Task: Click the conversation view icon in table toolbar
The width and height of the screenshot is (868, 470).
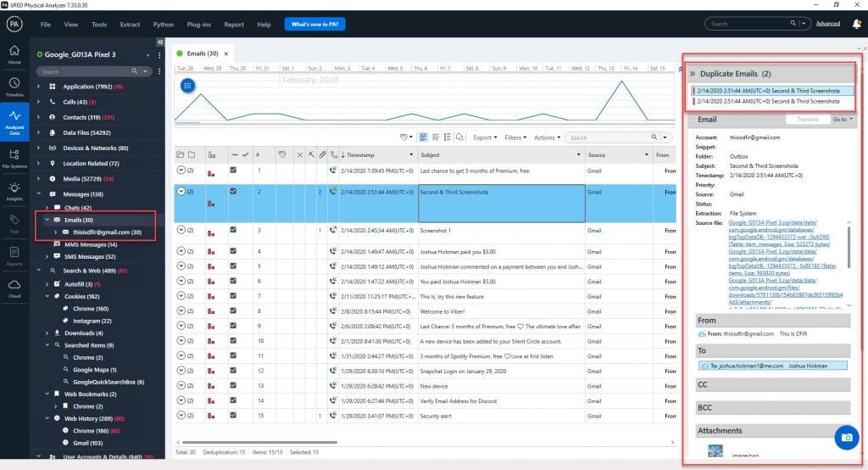Action: click(459, 137)
